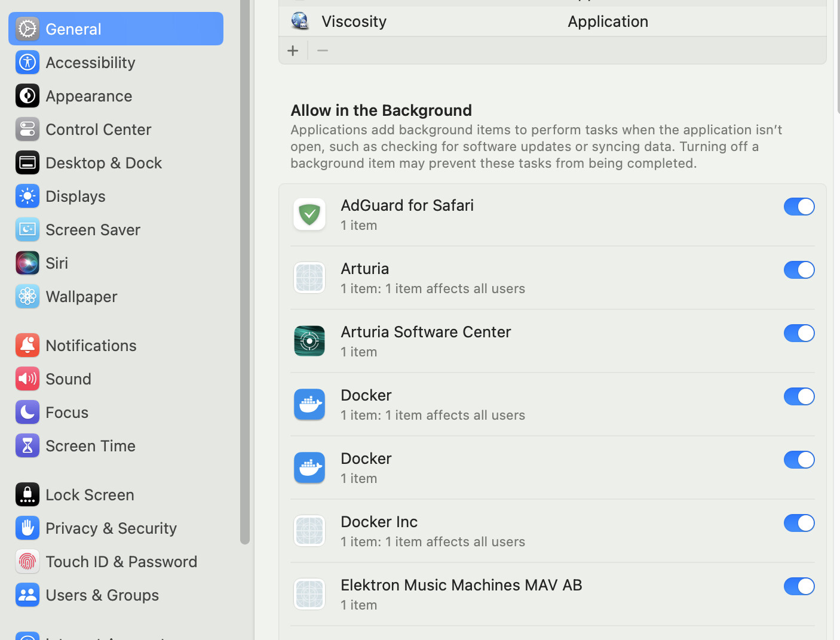
Task: Select Notifications in the sidebar
Action: tap(91, 345)
